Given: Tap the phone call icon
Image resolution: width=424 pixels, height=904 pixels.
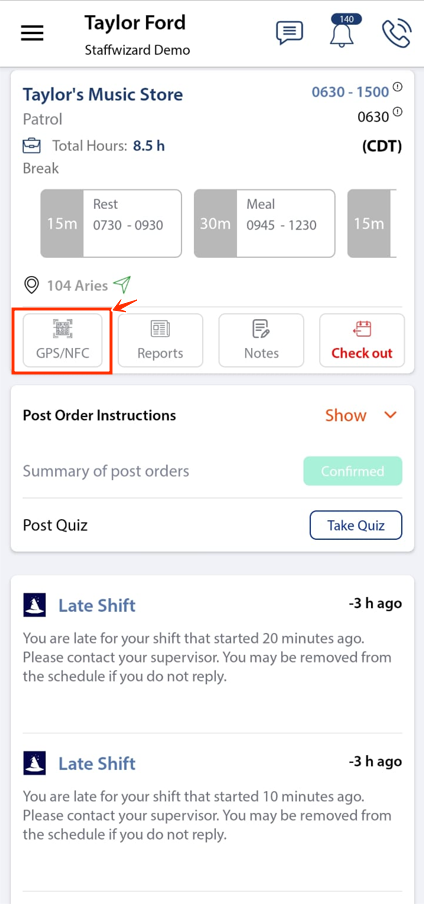Looking at the screenshot, I should coord(397,33).
